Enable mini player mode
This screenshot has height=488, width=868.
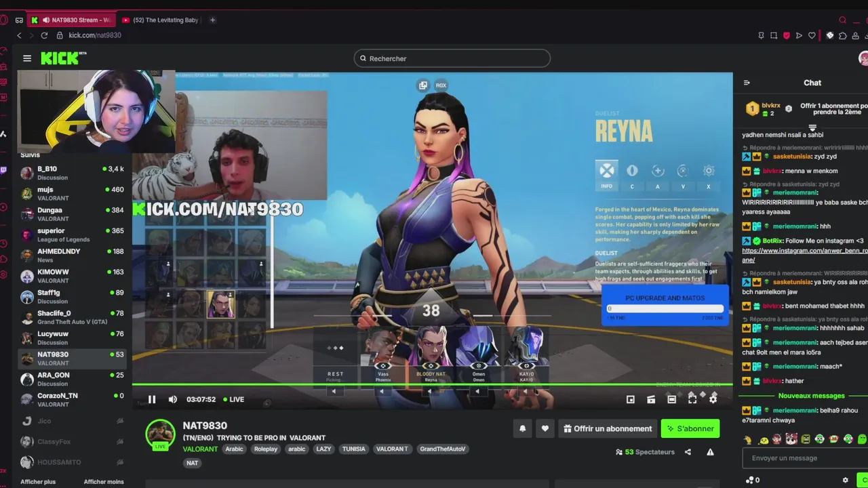pos(631,399)
